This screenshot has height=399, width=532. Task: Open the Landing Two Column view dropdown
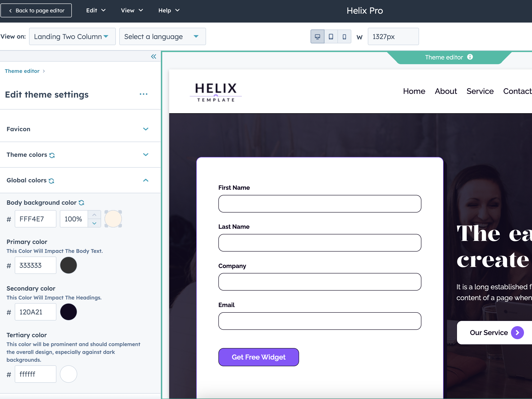click(72, 36)
